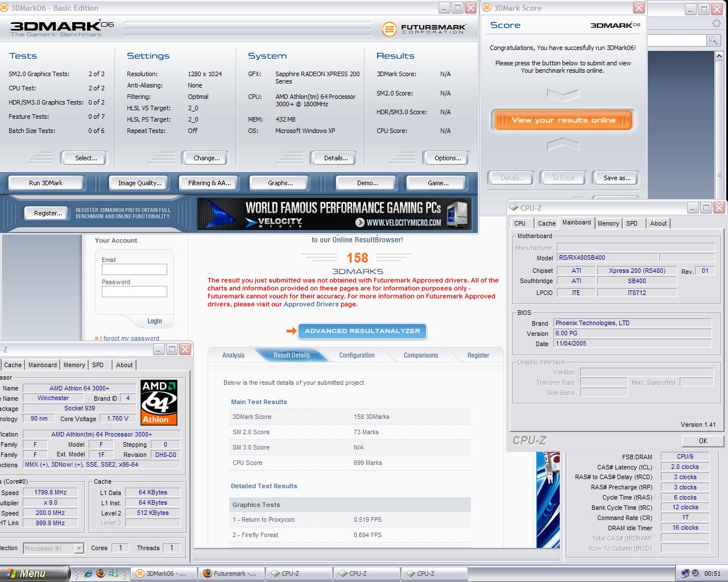This screenshot has width=728, height=582.
Task: Click the Futuremark Corporation logo
Action: (424, 28)
